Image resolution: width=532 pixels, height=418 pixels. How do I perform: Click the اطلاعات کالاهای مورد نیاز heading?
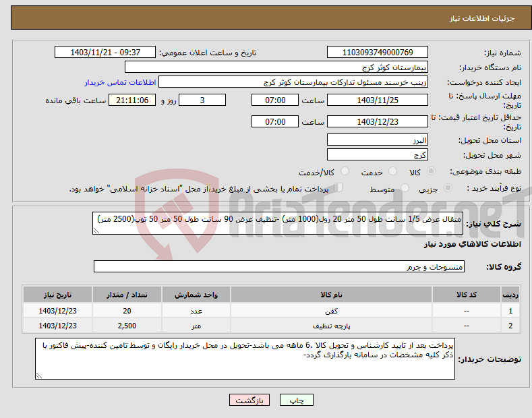[472, 244]
